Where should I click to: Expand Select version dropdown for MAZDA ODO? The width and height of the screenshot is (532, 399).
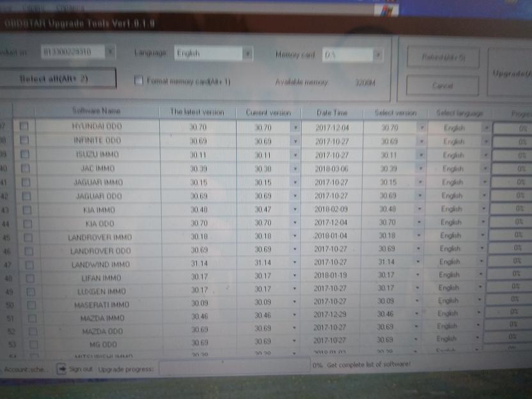tap(416, 327)
